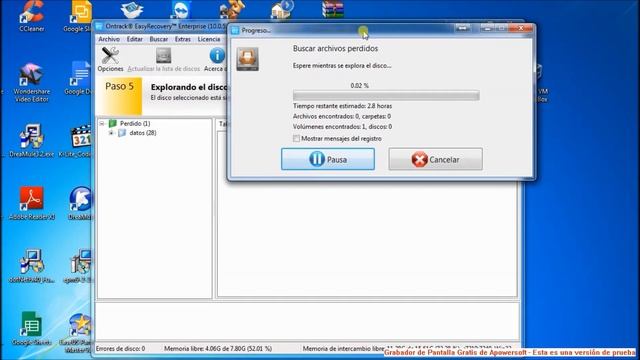This screenshot has width=640, height=360.
Task: Open the Opciones tools icon in EasyRecovery toolbar
Action: click(x=110, y=56)
